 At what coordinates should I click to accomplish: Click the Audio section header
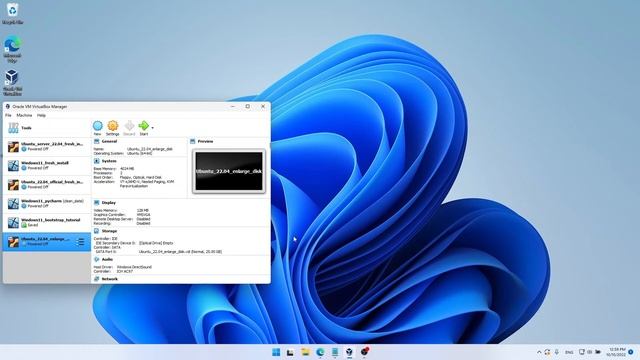click(x=107, y=260)
